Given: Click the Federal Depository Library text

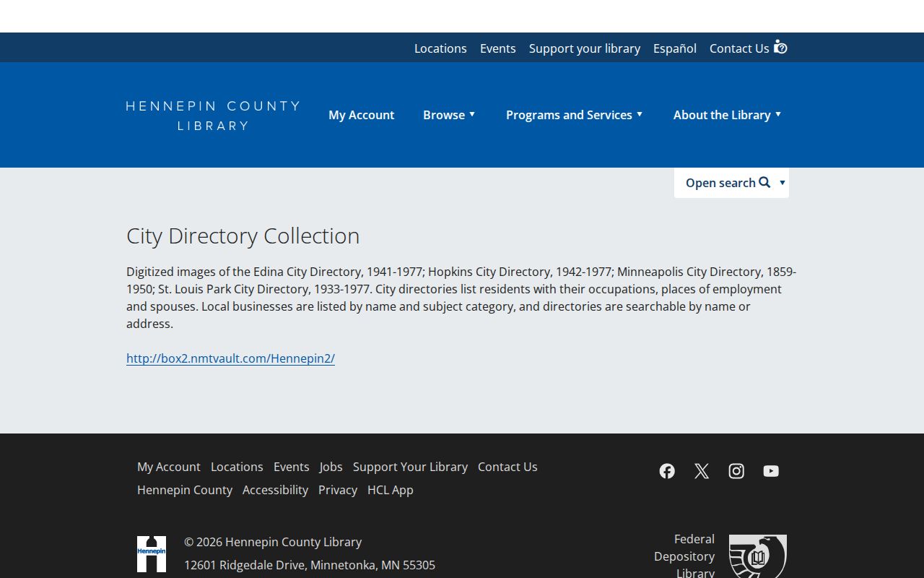Looking at the screenshot, I should 684,556.
